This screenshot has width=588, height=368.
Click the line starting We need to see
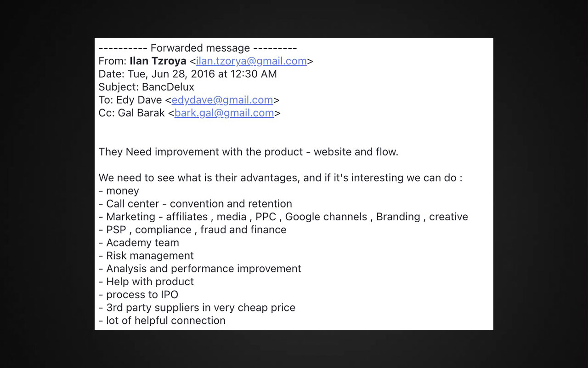click(x=281, y=178)
